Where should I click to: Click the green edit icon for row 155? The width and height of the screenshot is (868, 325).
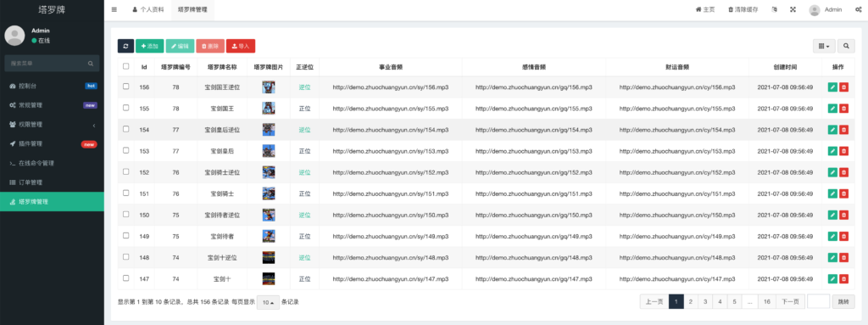[832, 108]
